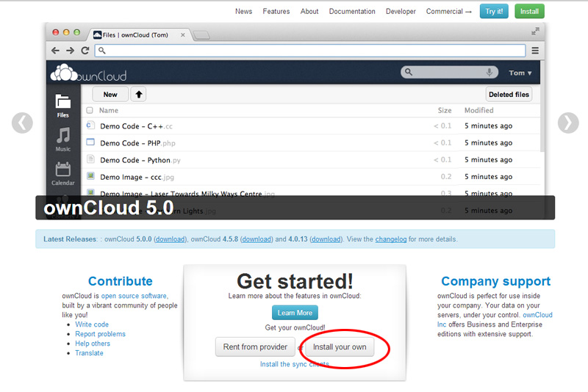The width and height of the screenshot is (588, 392).
Task: Show previous slide with left carousel arrow
Action: tap(22, 123)
